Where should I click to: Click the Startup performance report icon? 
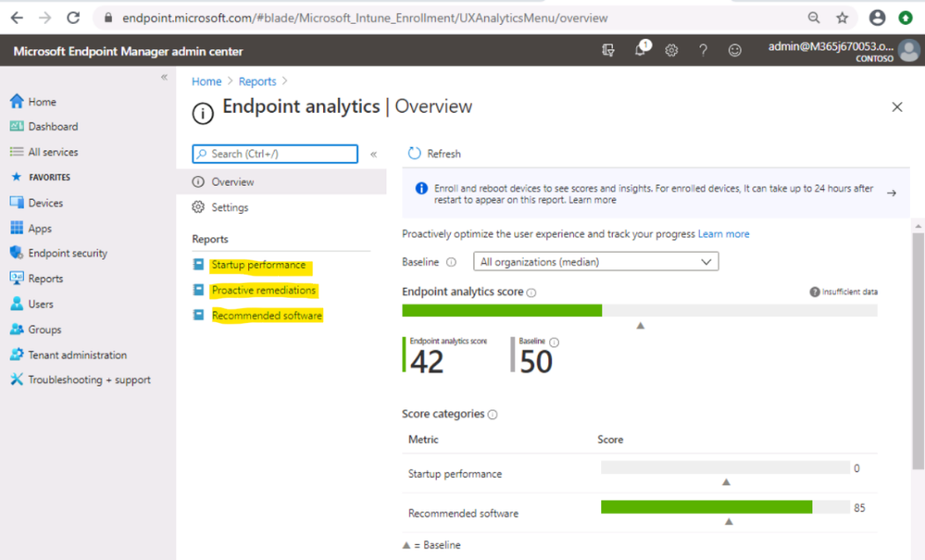point(198,265)
